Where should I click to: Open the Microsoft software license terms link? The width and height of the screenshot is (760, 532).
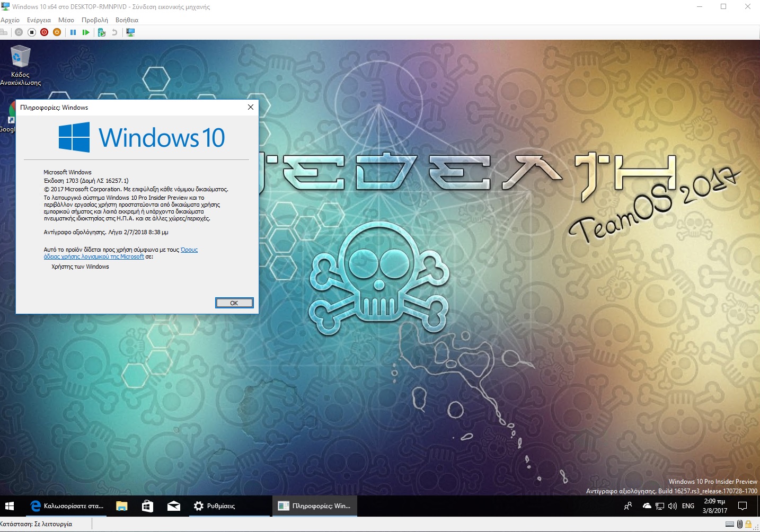point(121,253)
